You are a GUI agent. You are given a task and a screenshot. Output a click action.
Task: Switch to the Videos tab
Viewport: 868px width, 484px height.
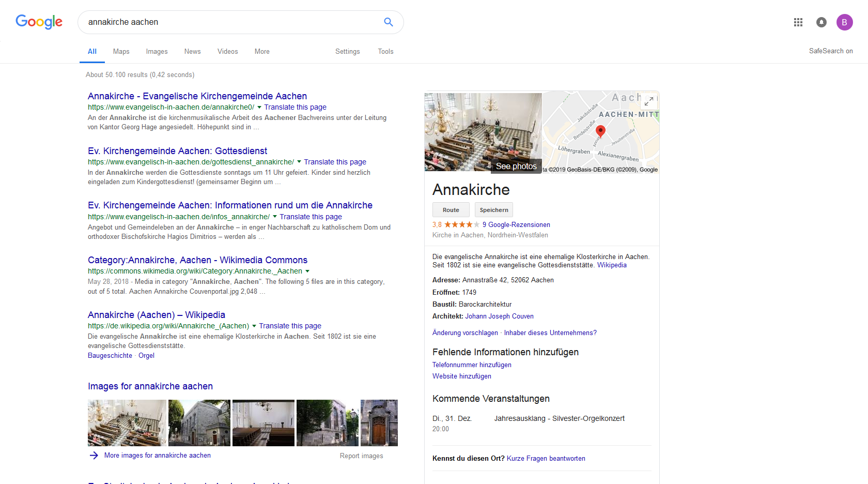point(228,51)
